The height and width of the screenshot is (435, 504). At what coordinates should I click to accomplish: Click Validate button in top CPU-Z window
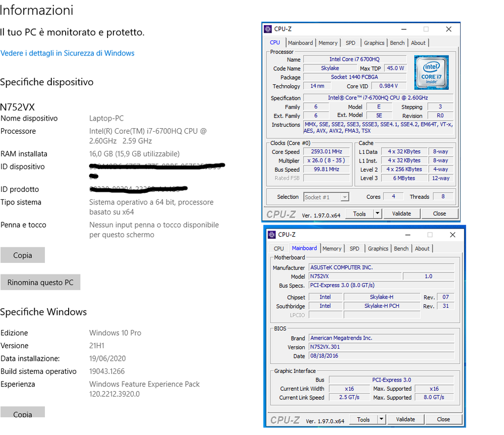click(401, 213)
